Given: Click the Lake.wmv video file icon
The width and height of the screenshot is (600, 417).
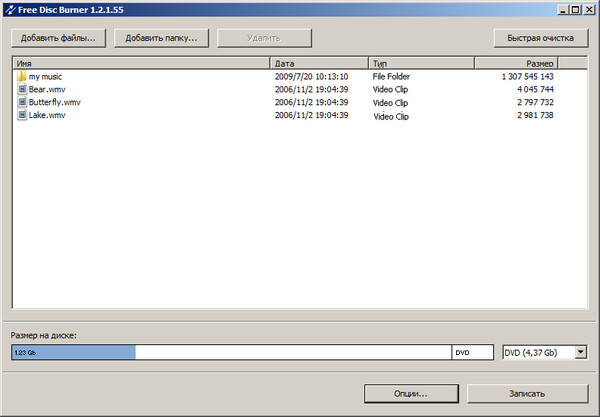Looking at the screenshot, I should (22, 115).
